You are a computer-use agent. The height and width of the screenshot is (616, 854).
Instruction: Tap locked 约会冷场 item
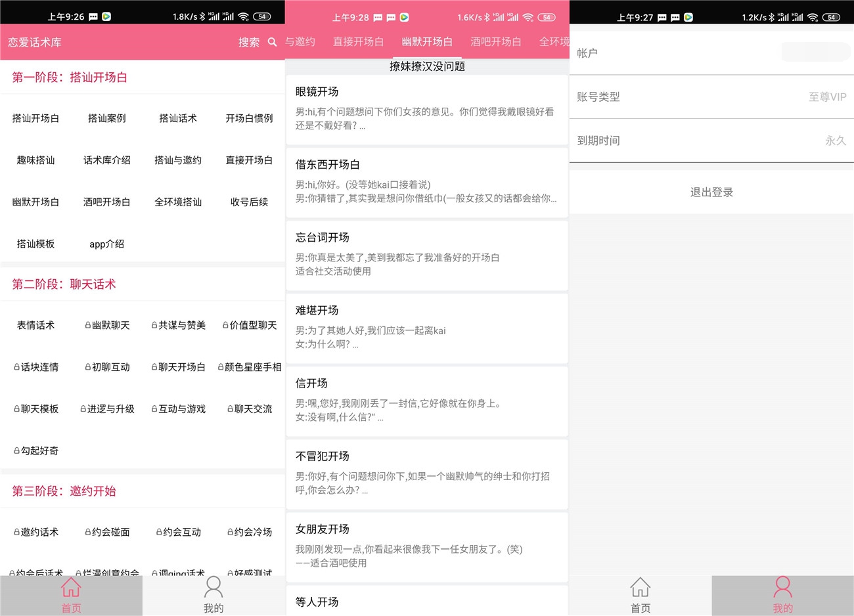point(249,532)
